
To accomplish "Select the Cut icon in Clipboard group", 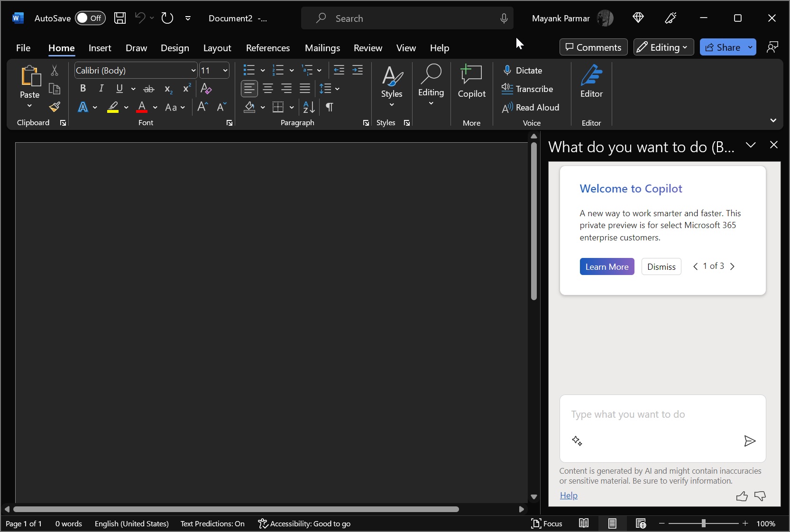I will 55,70.
